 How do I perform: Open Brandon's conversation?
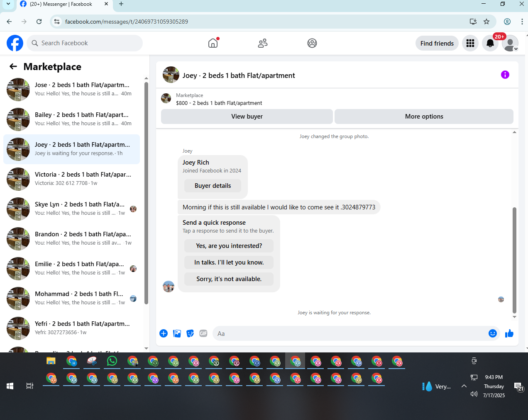[x=71, y=239]
